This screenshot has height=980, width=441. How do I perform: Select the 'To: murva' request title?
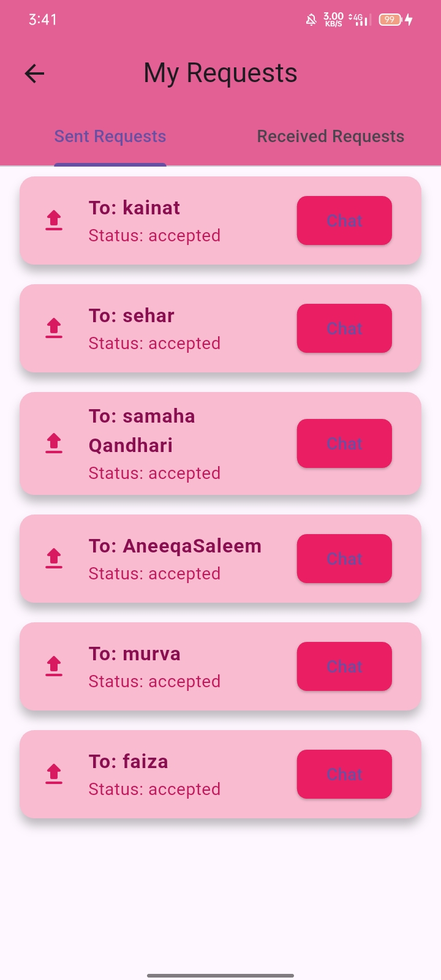[x=135, y=654]
